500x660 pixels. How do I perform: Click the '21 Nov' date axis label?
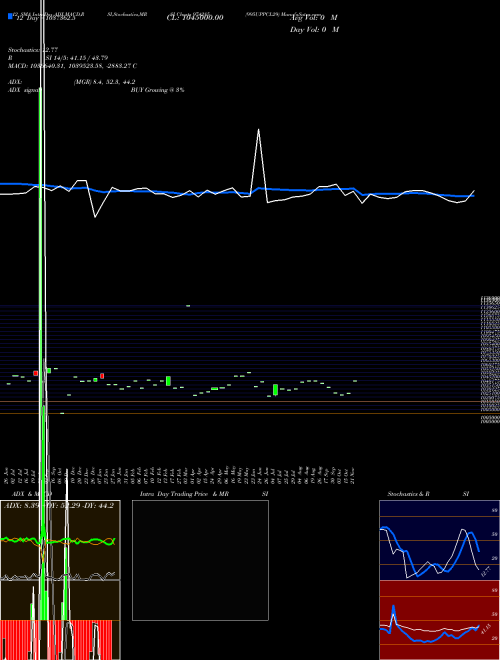(x=353, y=475)
